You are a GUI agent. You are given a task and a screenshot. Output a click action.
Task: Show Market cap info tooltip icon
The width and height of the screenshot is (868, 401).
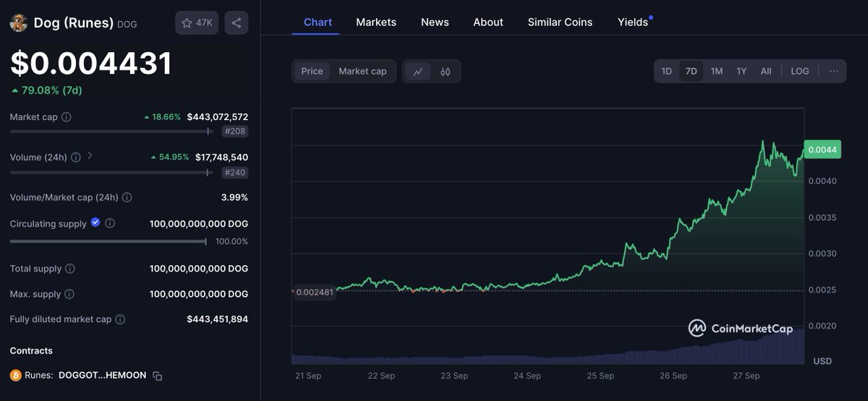[67, 117]
